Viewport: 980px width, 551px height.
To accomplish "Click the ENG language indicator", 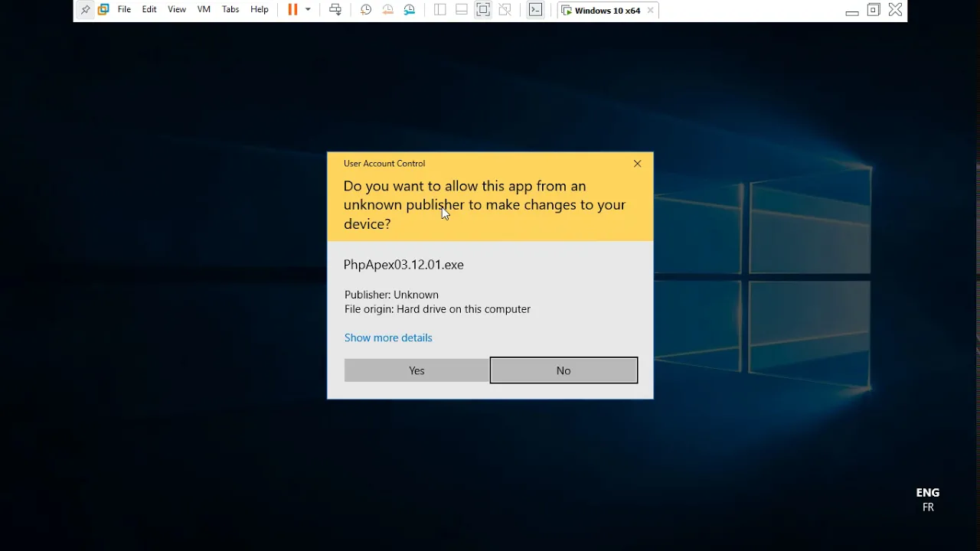I will [928, 493].
